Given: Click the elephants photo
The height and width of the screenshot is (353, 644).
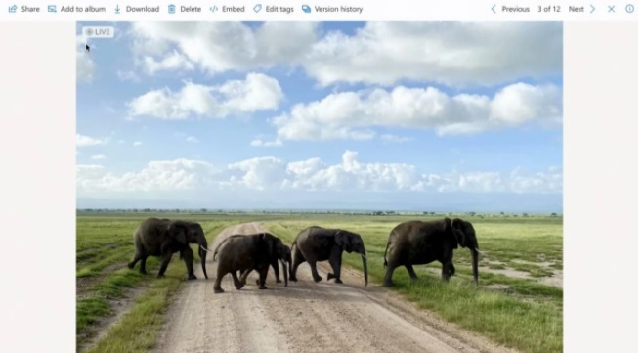Looking at the screenshot, I should 320,187.
